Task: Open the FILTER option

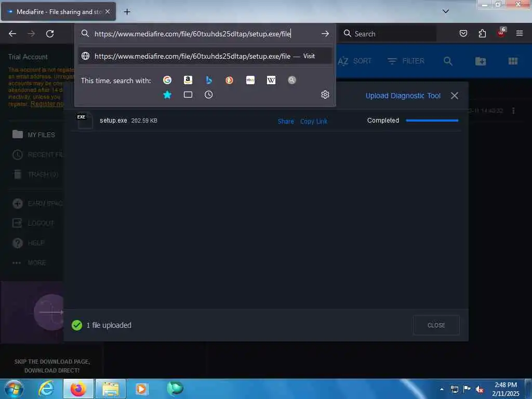Action: tap(406, 61)
